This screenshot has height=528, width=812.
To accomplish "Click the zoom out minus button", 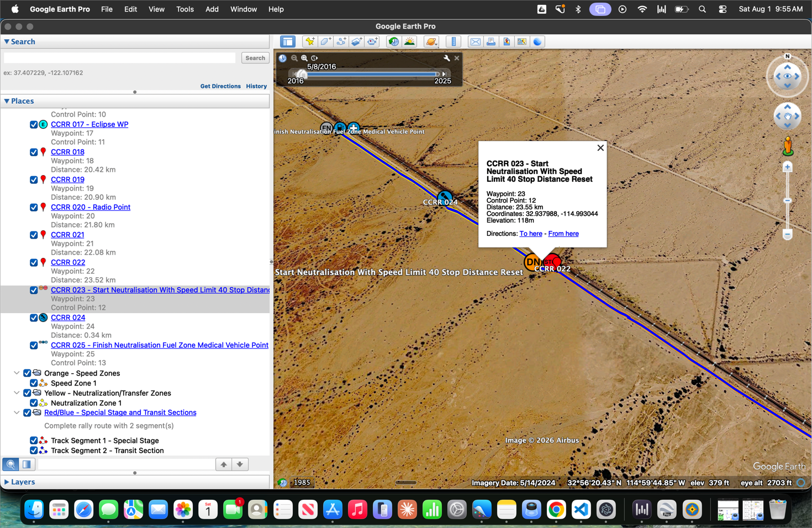I will pos(788,235).
